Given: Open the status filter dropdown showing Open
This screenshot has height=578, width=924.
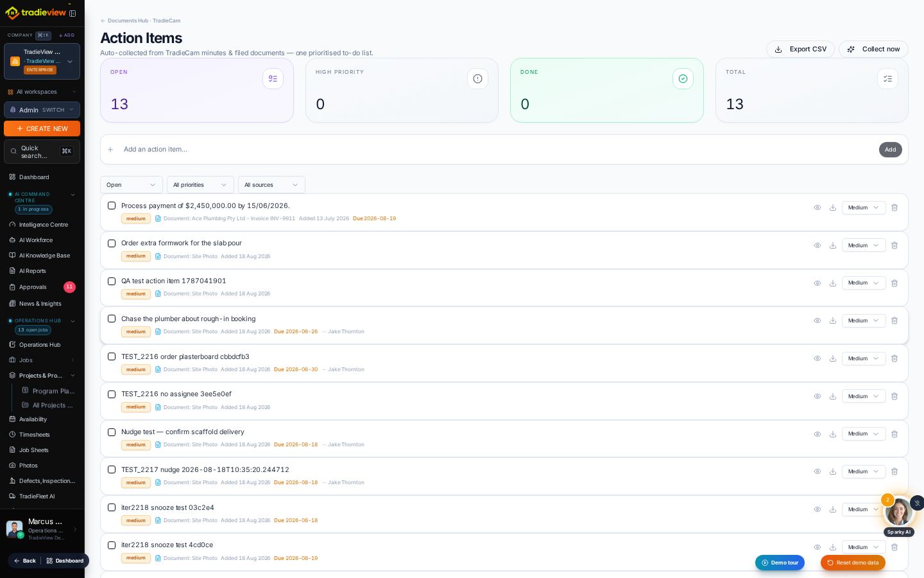Looking at the screenshot, I should (x=132, y=185).
